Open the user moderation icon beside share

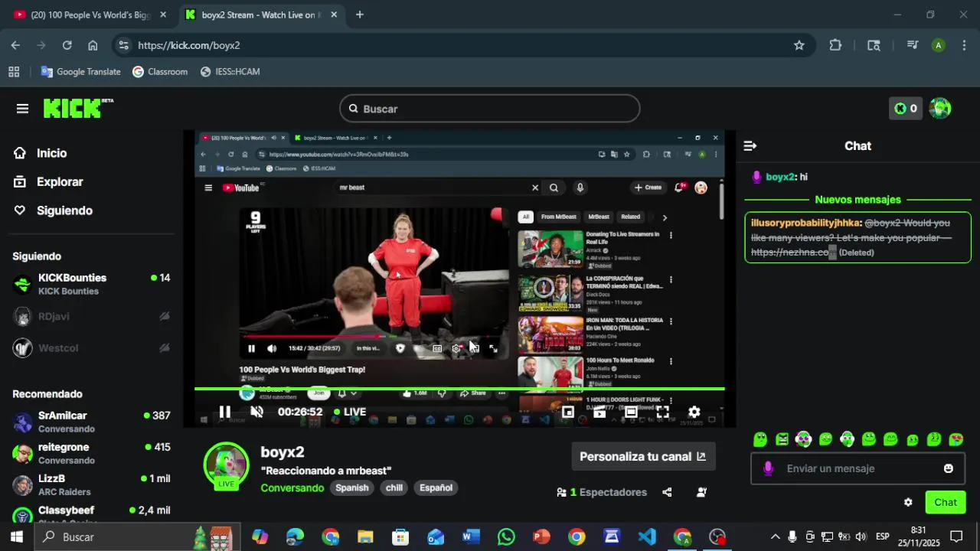[x=701, y=492]
